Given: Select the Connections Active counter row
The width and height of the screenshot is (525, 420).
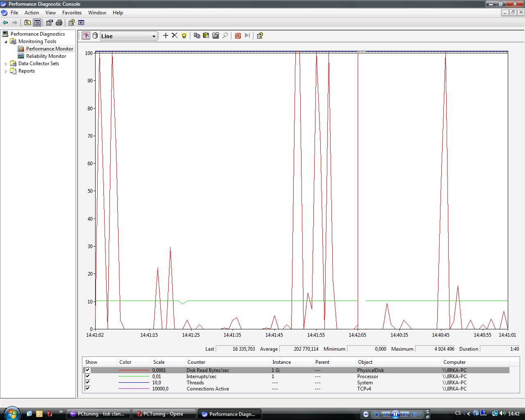Looking at the screenshot, I should click(296, 389).
